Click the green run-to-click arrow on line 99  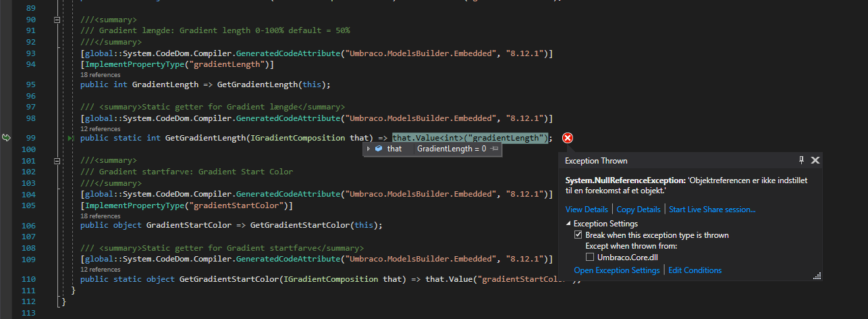(x=72, y=138)
